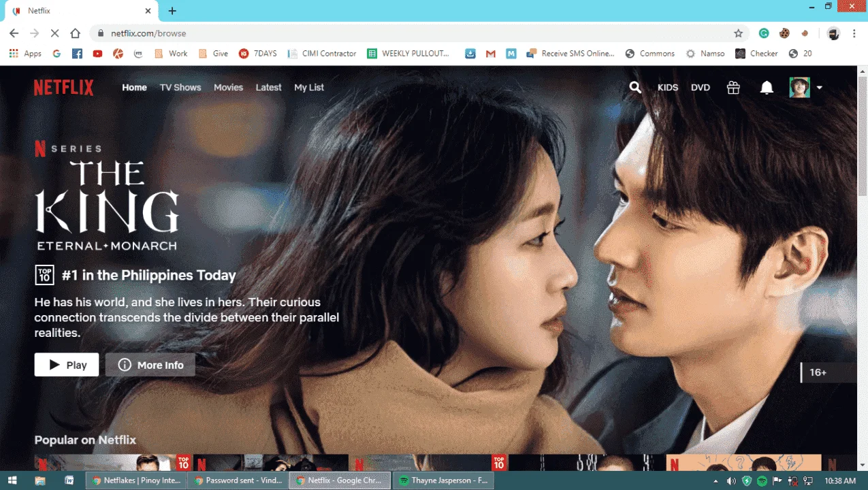Bookmark this page with star icon
Screen dimensions: 868x490
[738, 33]
